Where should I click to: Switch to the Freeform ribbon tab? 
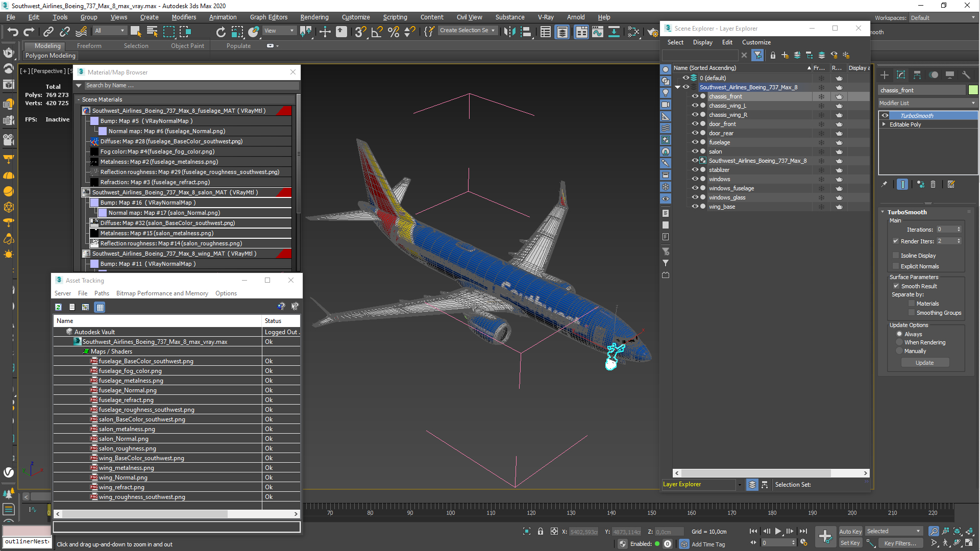tap(89, 46)
